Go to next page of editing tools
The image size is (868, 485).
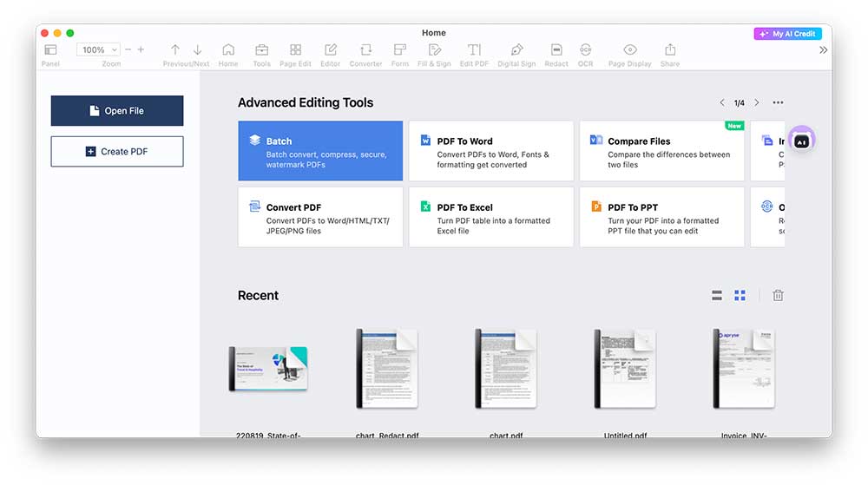pyautogui.click(x=757, y=102)
